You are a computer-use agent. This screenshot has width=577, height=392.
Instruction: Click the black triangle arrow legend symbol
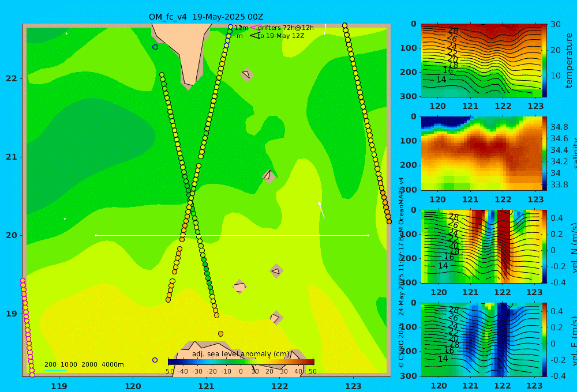255,36
